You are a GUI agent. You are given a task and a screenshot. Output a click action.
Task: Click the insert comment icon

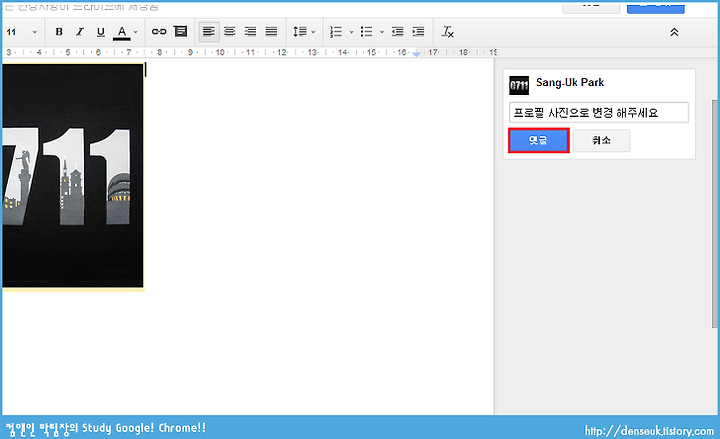pyautogui.click(x=180, y=31)
